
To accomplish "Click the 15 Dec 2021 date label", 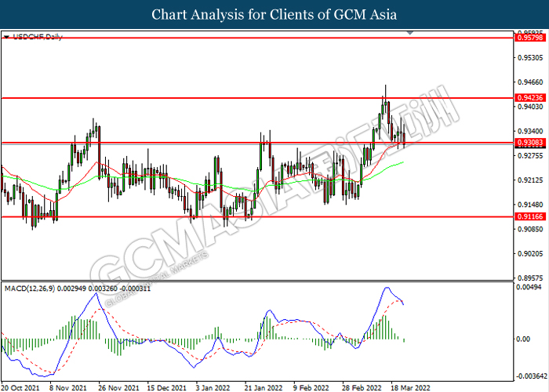I will coord(166,388).
